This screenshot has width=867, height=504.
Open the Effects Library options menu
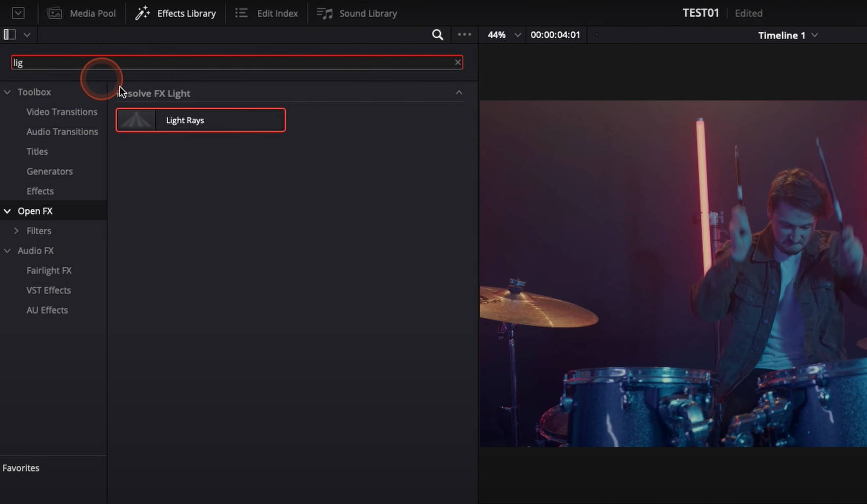pyautogui.click(x=464, y=35)
